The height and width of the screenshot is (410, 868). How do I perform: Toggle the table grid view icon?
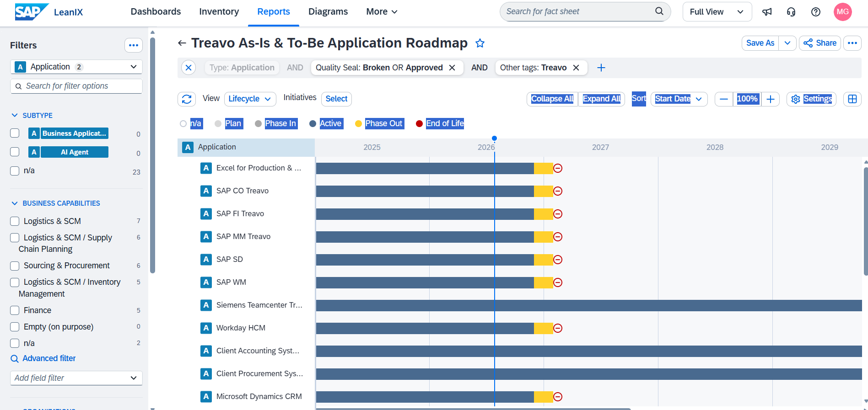(852, 99)
